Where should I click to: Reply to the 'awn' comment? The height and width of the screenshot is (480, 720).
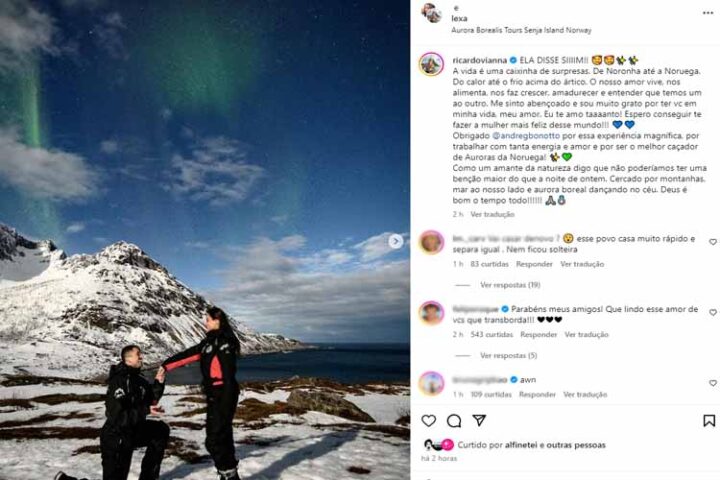coord(537,395)
